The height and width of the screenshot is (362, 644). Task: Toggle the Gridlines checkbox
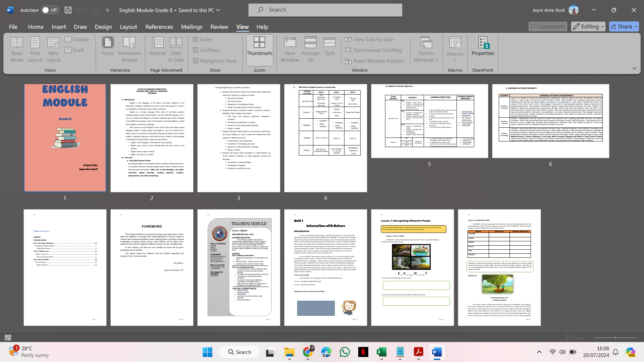tap(196, 50)
